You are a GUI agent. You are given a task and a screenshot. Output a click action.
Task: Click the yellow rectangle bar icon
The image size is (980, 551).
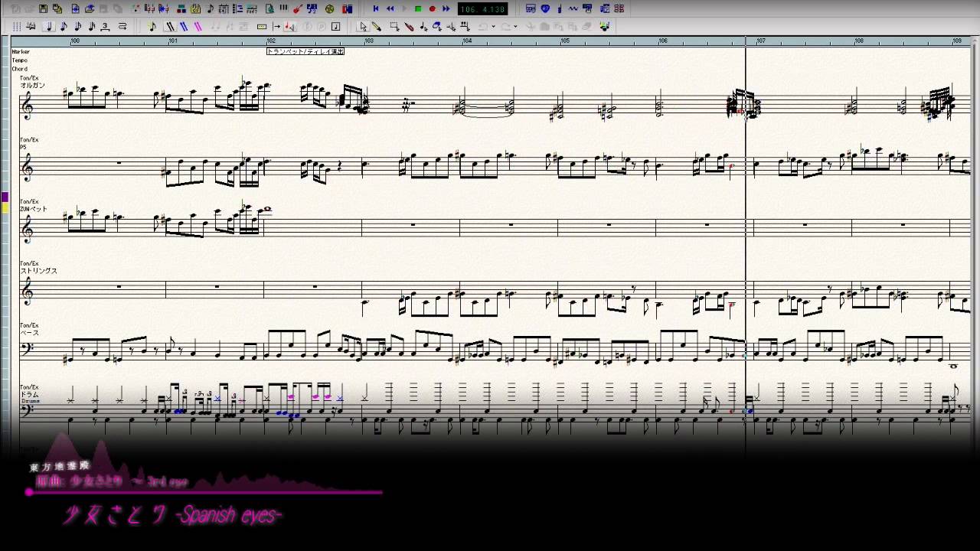pyautogui.click(x=262, y=26)
